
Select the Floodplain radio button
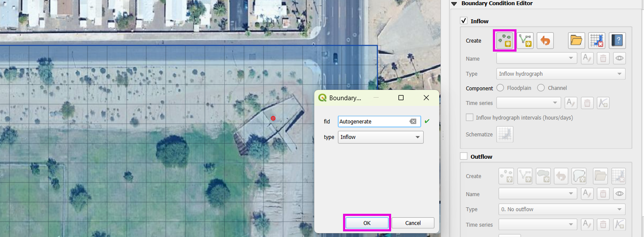(500, 88)
